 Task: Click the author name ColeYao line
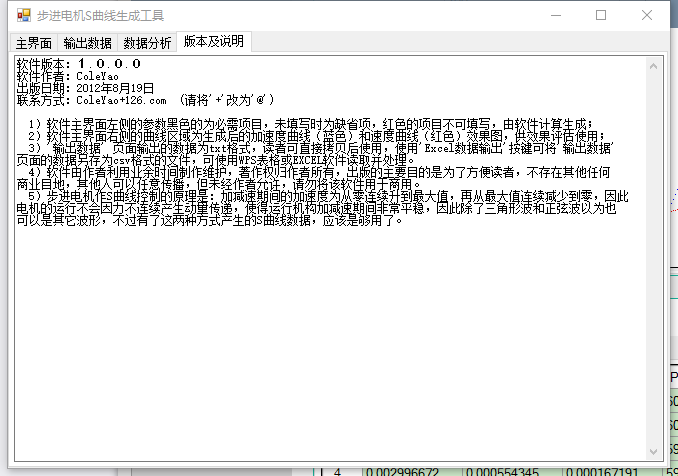pyautogui.click(x=67, y=77)
